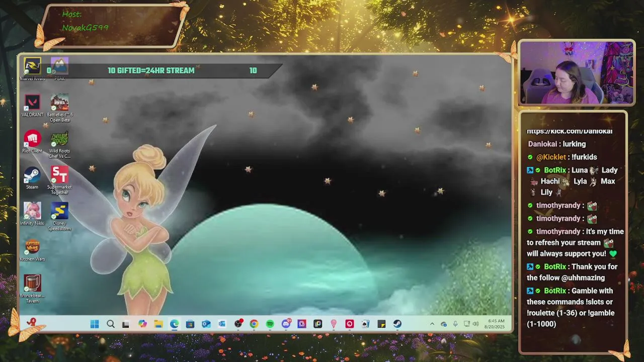Launch Wild Roots Chef Vs C... shortcut
Image resolution: width=644 pixels, height=362 pixels.
[59, 145]
